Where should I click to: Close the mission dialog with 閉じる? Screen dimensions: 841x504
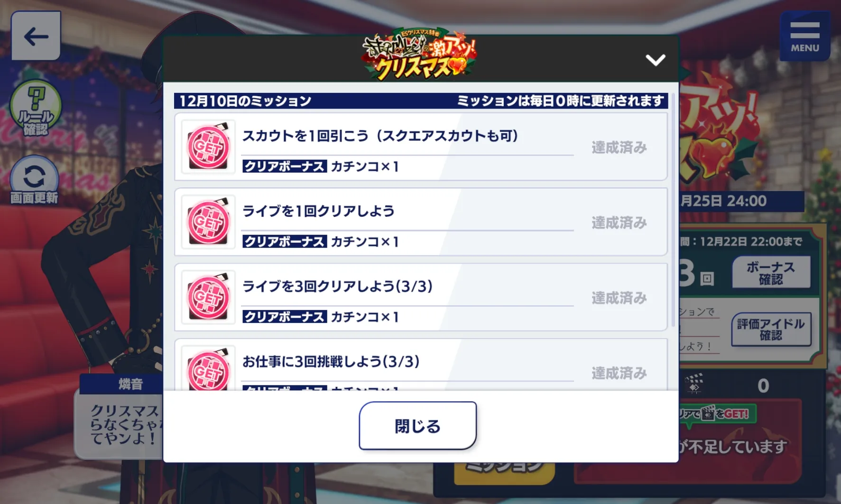pyautogui.click(x=417, y=426)
